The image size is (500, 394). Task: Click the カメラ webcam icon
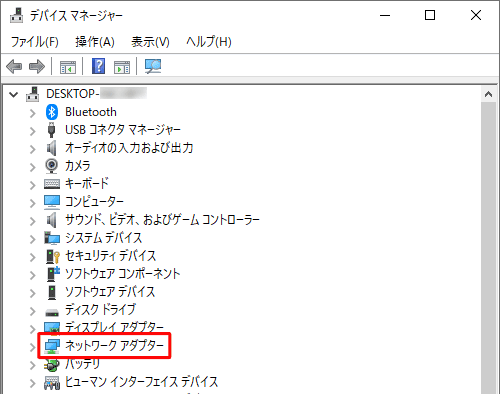tap(51, 166)
